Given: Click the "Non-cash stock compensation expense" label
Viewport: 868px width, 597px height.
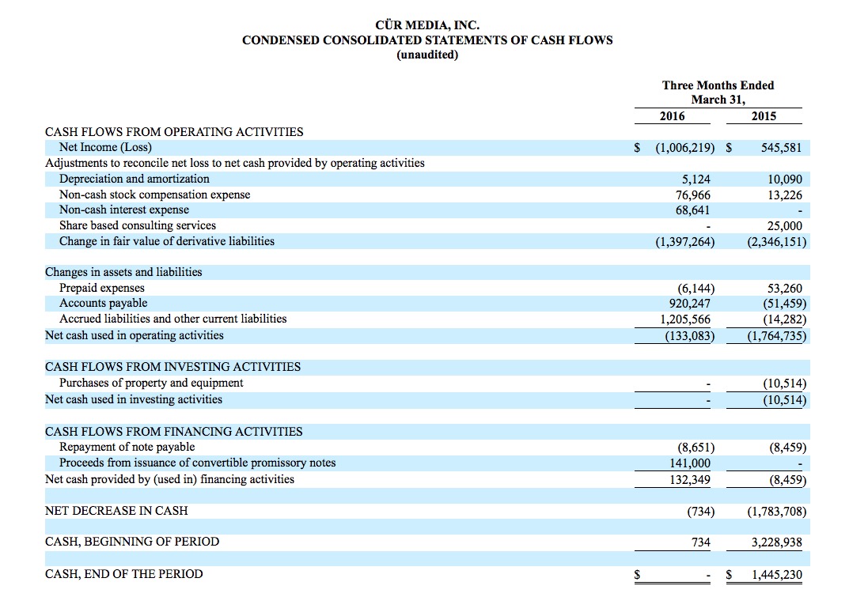Looking at the screenshot, I should [x=155, y=195].
